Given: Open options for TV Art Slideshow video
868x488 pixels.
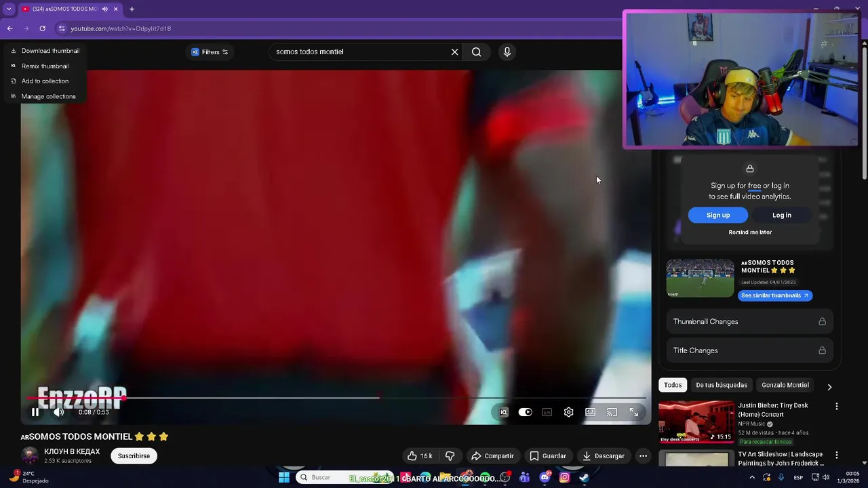Looking at the screenshot, I should [x=836, y=455].
